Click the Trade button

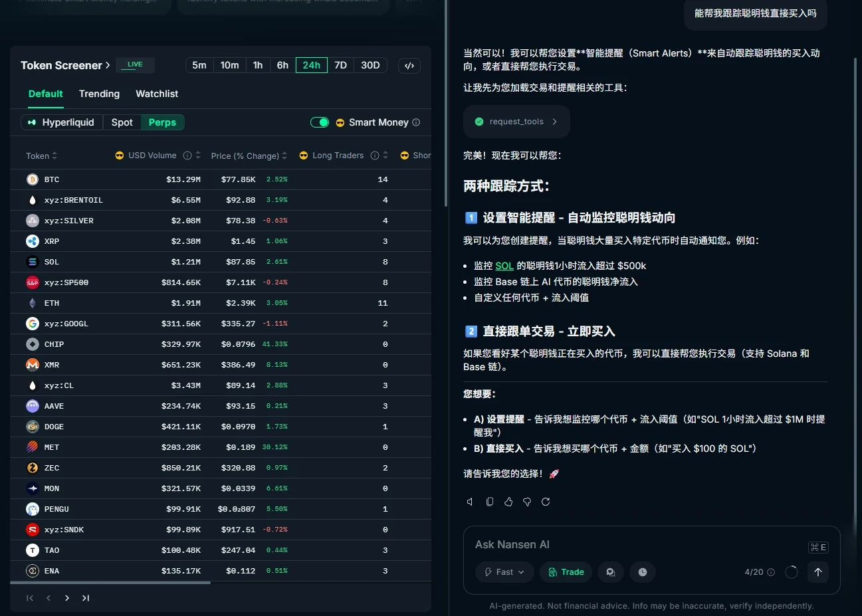point(566,572)
